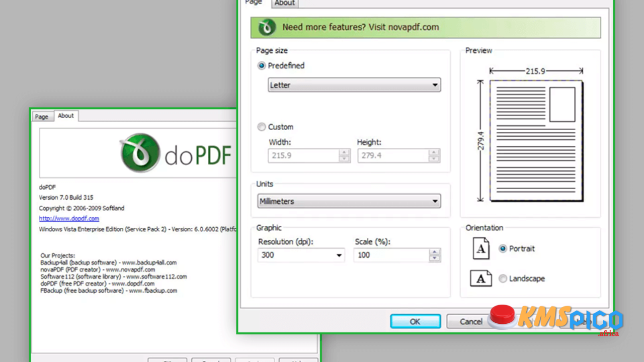This screenshot has width=644, height=362.
Task: Click the Copyright 2006-2009 Softland text
Action: coord(82,208)
